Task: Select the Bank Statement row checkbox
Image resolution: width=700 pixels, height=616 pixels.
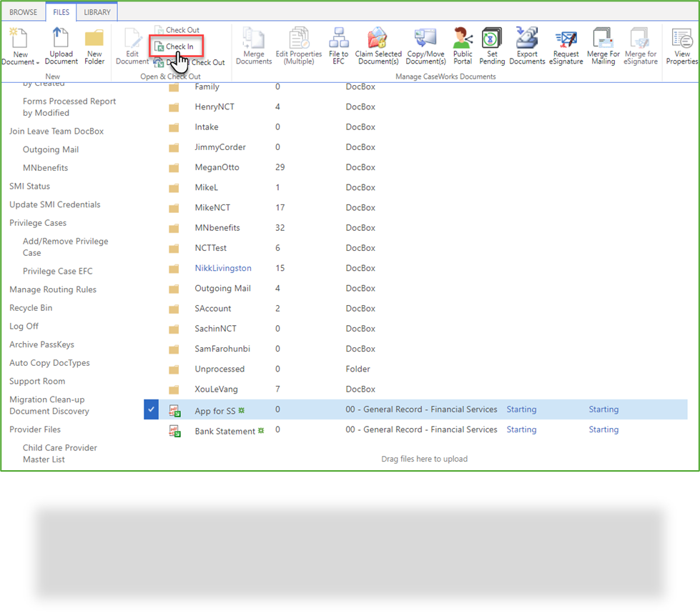Action: (x=151, y=429)
